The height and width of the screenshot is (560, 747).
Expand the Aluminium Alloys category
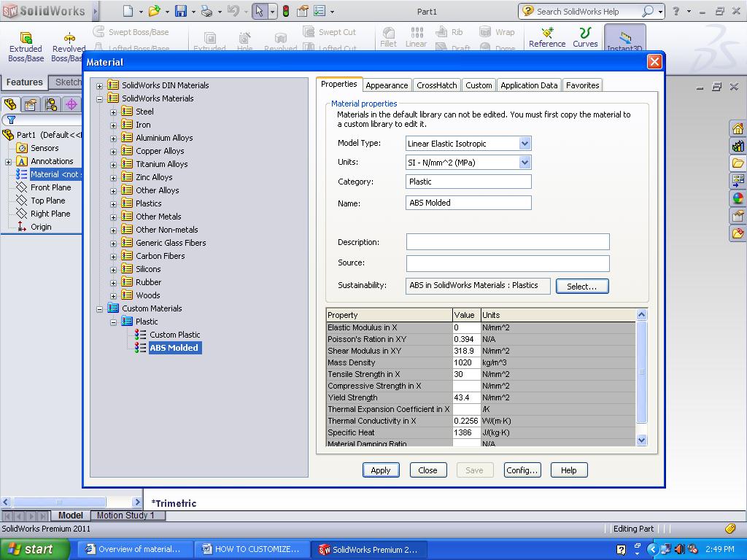pos(113,139)
